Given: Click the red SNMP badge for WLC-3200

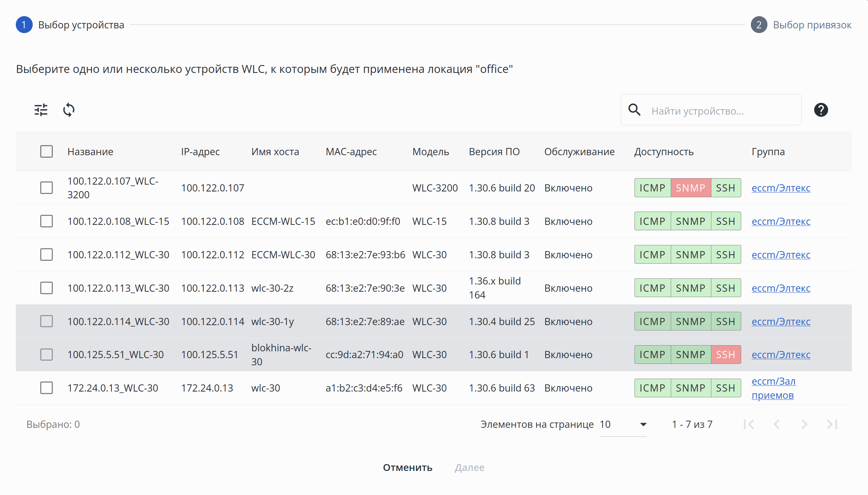Looking at the screenshot, I should [x=691, y=188].
